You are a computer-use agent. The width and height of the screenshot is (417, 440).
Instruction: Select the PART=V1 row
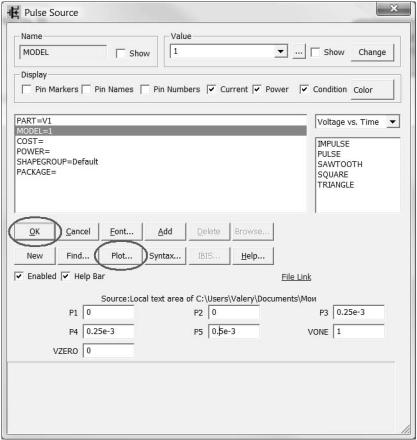[x=161, y=121]
